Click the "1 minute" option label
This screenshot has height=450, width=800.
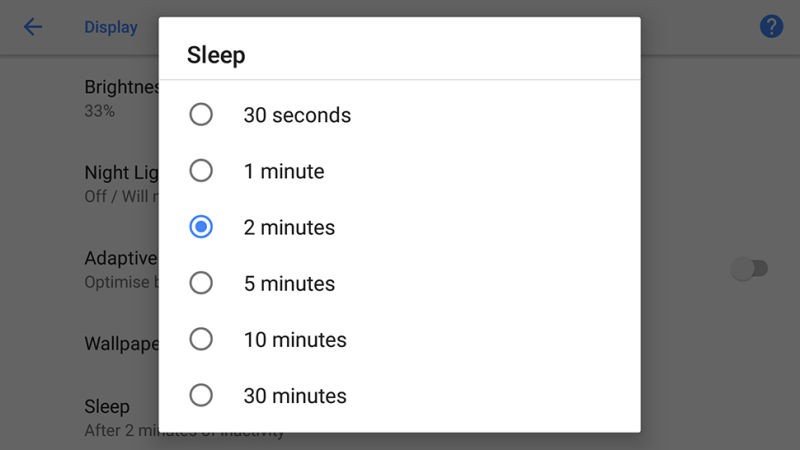[284, 171]
